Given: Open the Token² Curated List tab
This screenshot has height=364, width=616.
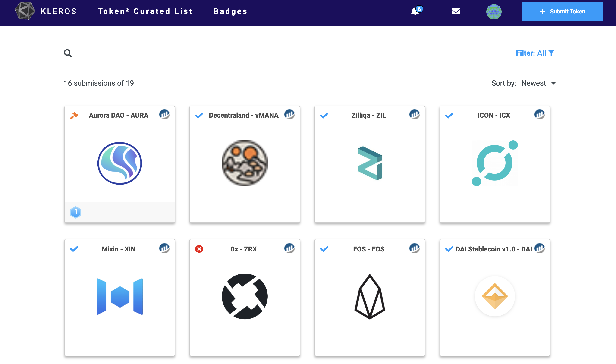Looking at the screenshot, I should coord(145,11).
